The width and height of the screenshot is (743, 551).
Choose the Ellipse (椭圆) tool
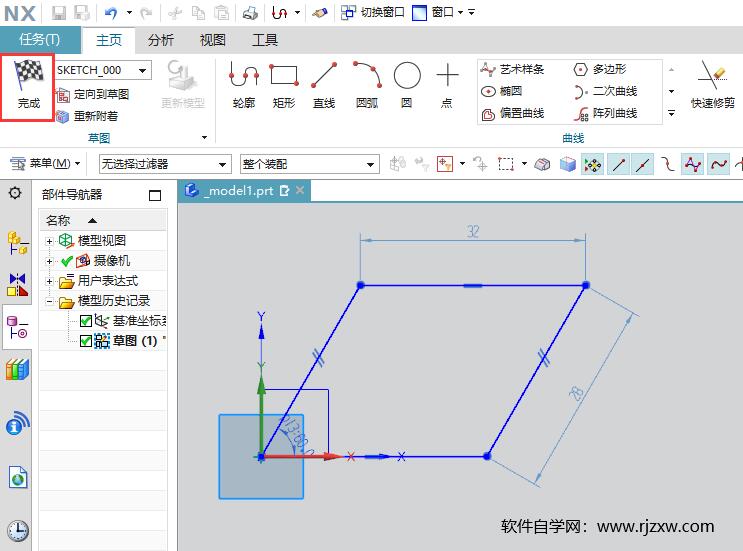[501, 91]
